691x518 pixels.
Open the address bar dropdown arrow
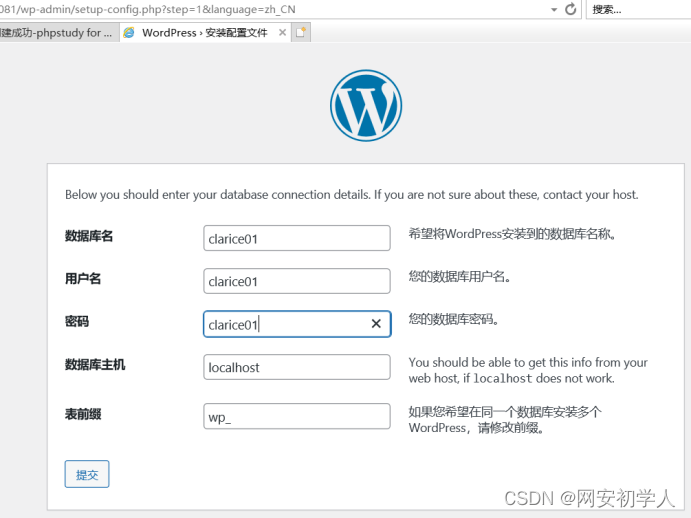tap(554, 10)
